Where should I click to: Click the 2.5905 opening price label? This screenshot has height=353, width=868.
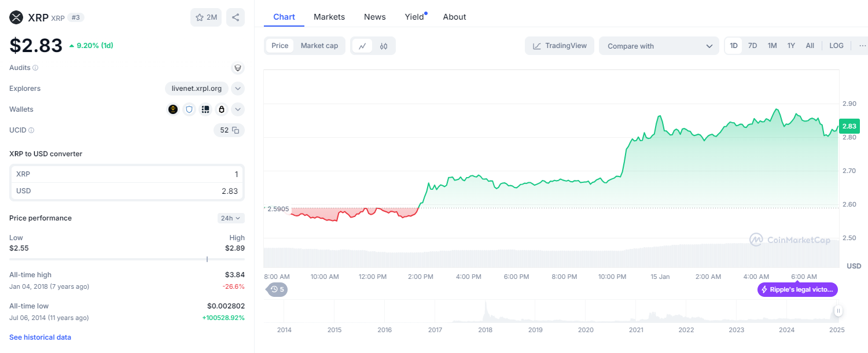coord(277,208)
